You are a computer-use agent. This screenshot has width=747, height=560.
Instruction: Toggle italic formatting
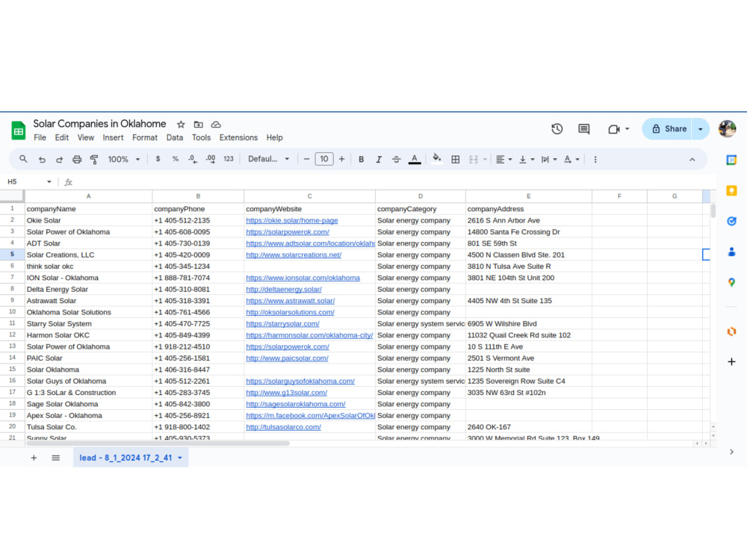click(x=379, y=160)
